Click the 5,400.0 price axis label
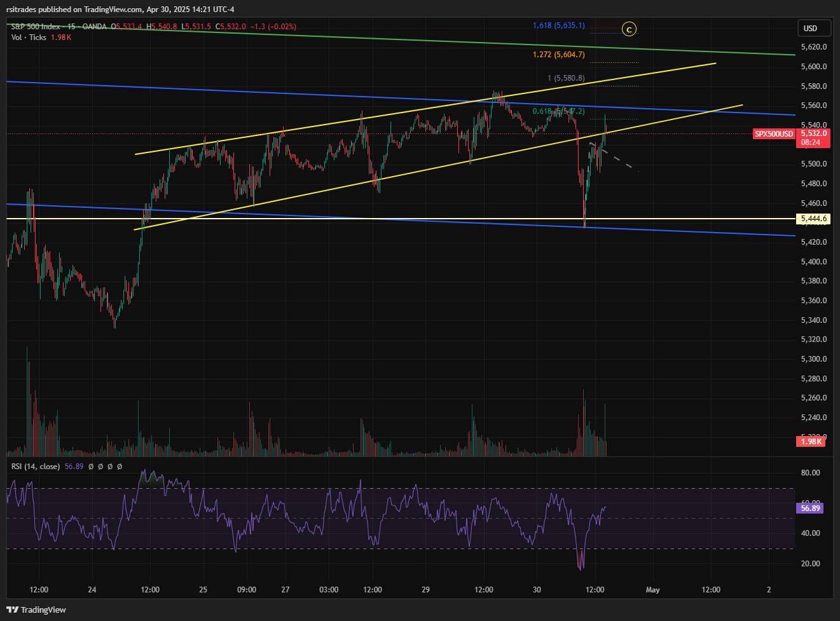This screenshot has width=840, height=621. coord(814,262)
